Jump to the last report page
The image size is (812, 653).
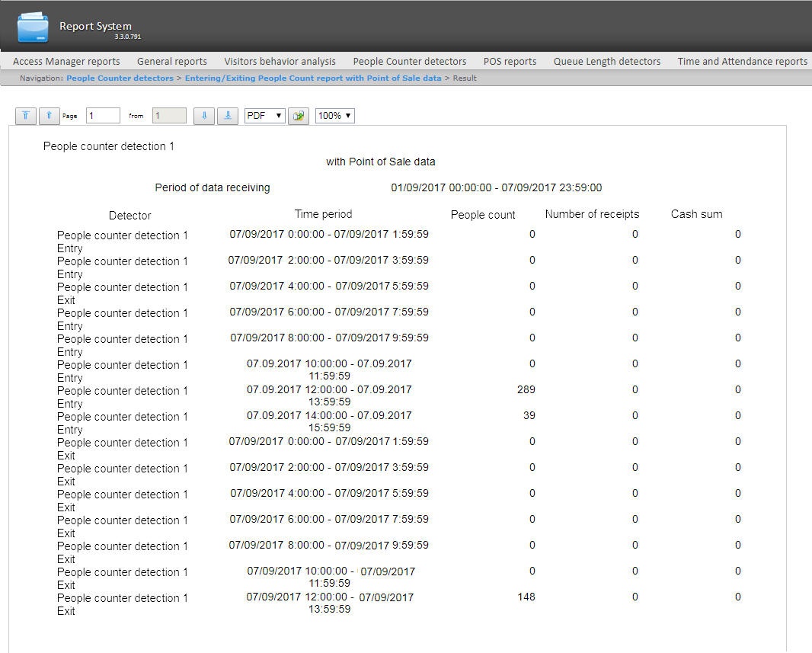227,116
